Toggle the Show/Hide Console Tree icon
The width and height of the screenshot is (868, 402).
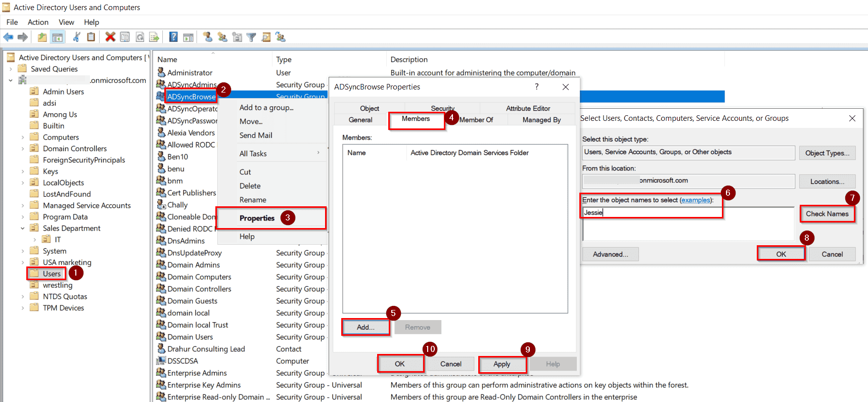coord(58,37)
